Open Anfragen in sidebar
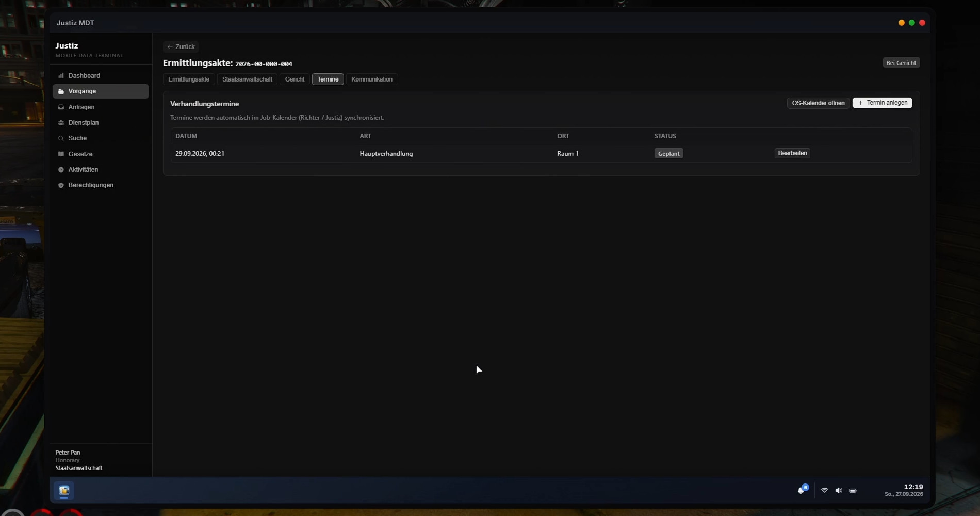The image size is (980, 516). (x=101, y=107)
